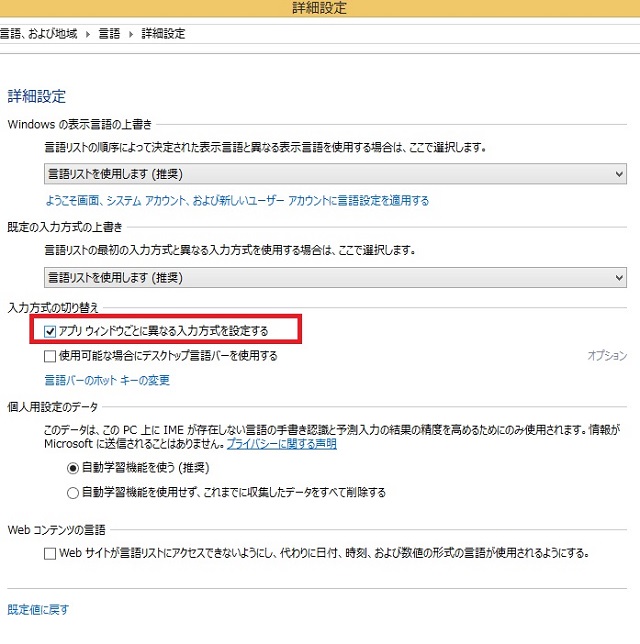This screenshot has width=640, height=644.
Task: Enable 使用可能な場合にデスクトップ言語バーを使用する checkbox
Action: pyautogui.click(x=51, y=356)
